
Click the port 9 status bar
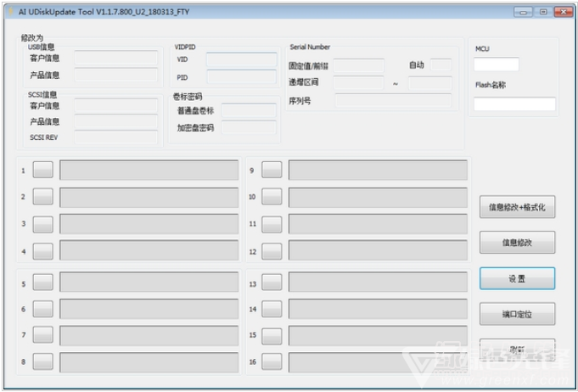click(x=378, y=170)
